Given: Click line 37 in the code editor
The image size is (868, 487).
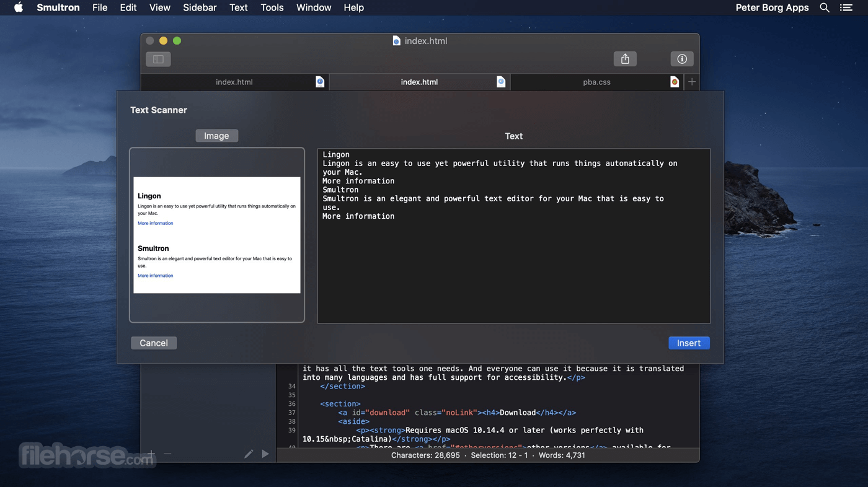Looking at the screenshot, I should [457, 413].
